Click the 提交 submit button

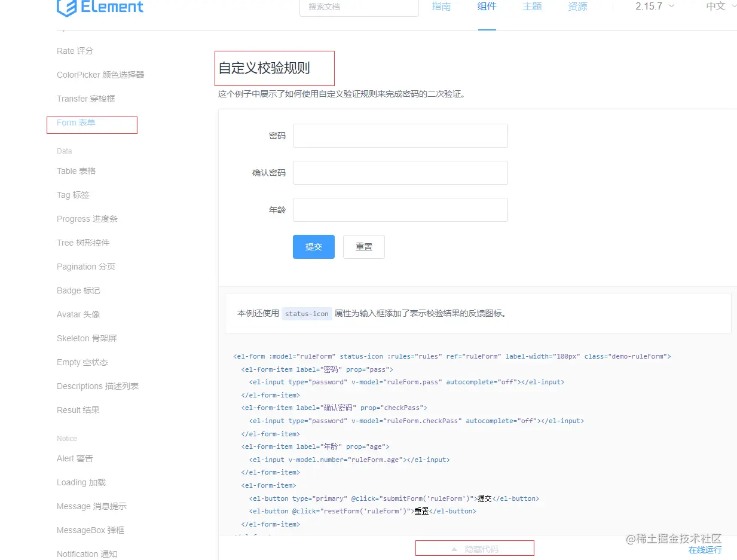[314, 247]
